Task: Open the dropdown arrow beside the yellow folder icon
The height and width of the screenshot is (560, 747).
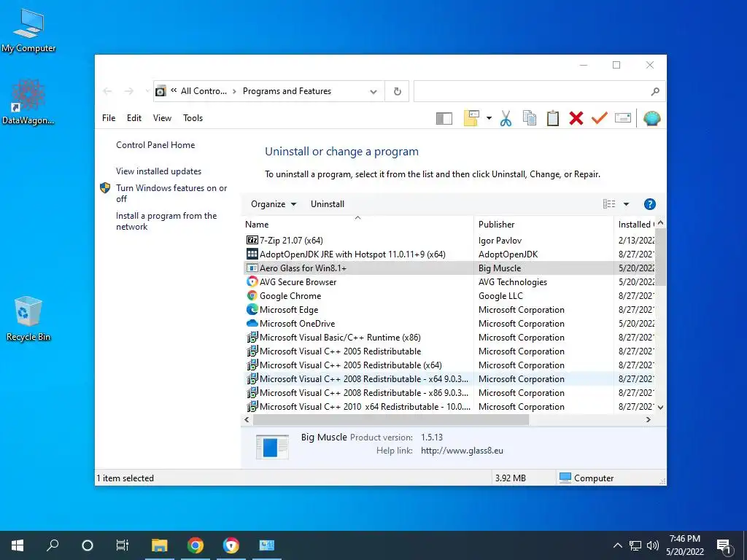Action: click(x=489, y=118)
